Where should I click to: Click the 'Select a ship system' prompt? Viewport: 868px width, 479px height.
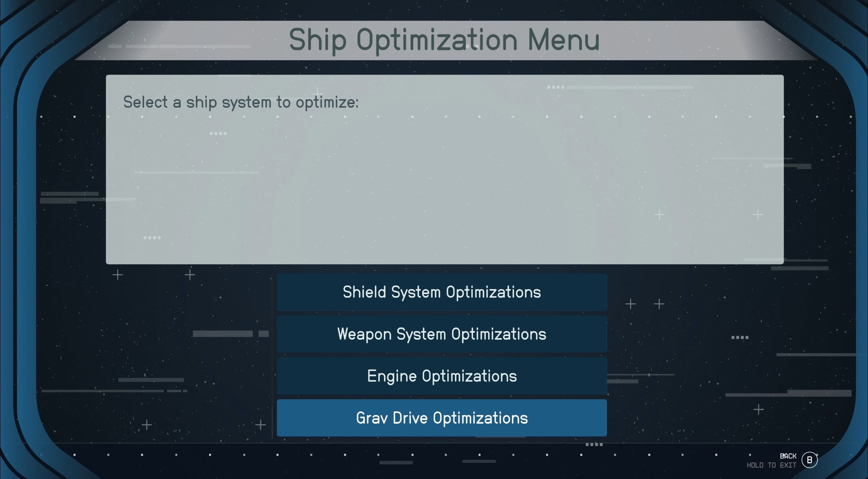click(241, 102)
